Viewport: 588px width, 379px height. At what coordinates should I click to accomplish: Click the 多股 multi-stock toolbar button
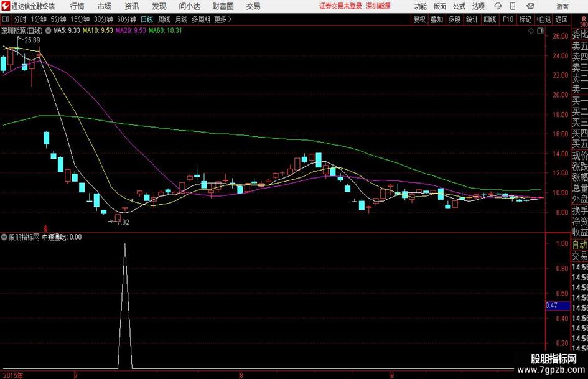(454, 19)
